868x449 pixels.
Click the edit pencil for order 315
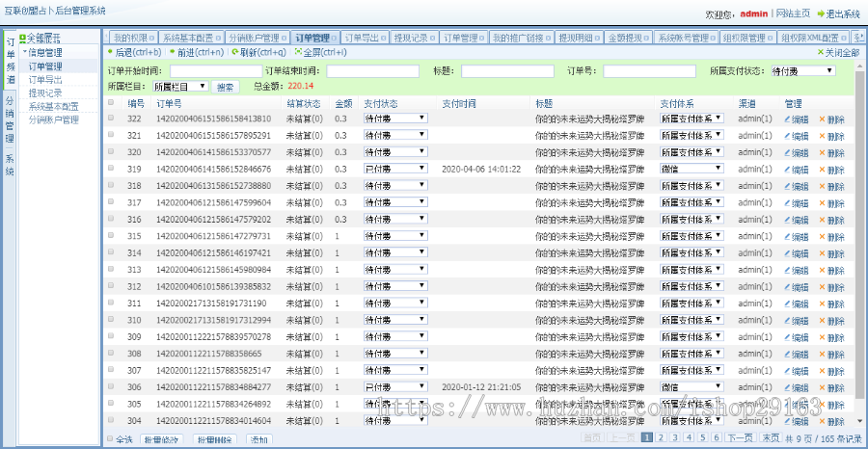point(787,237)
